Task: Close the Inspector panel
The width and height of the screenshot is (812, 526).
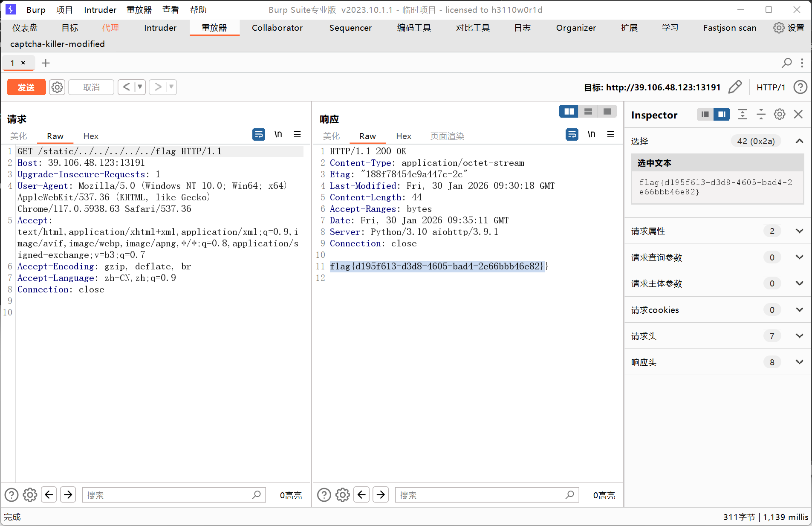Action: pyautogui.click(x=798, y=114)
